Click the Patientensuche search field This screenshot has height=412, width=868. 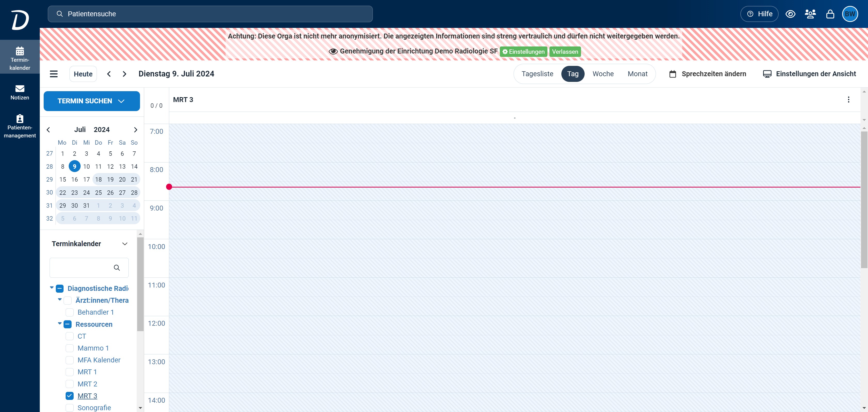click(x=210, y=14)
